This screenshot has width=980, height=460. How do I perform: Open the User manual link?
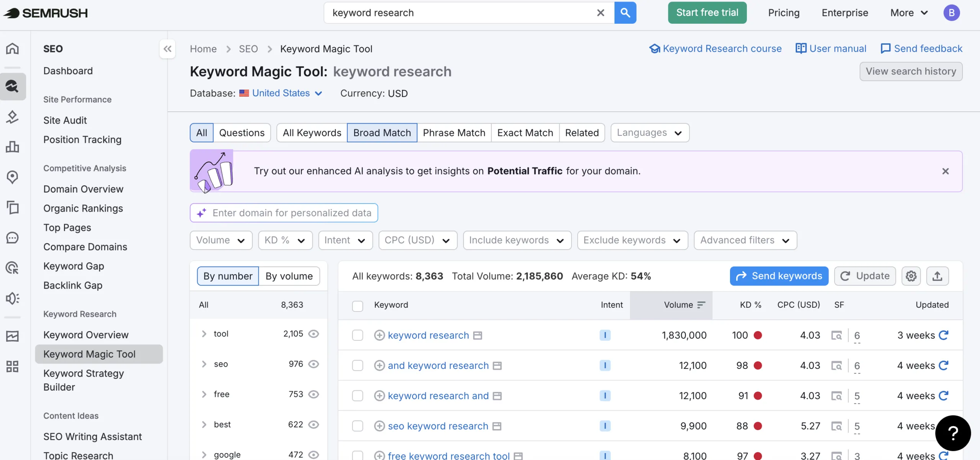click(831, 49)
